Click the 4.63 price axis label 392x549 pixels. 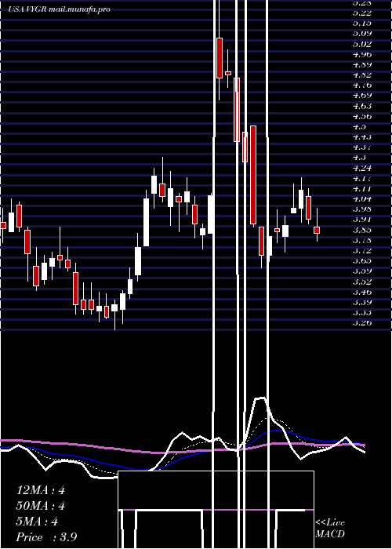(x=362, y=106)
